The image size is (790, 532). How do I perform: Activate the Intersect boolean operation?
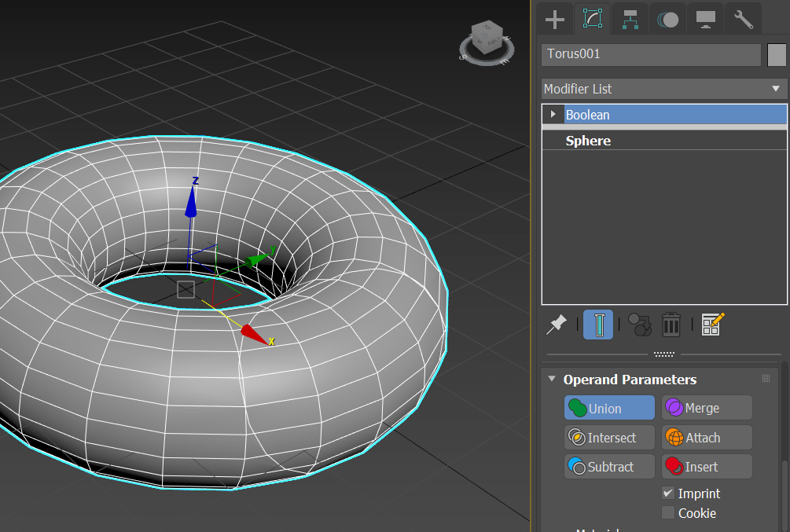tap(608, 437)
